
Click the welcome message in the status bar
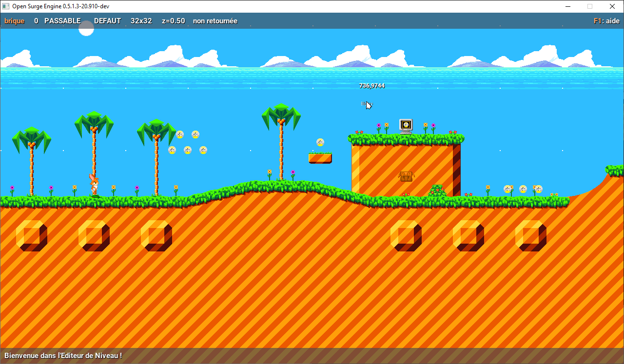pos(62,356)
